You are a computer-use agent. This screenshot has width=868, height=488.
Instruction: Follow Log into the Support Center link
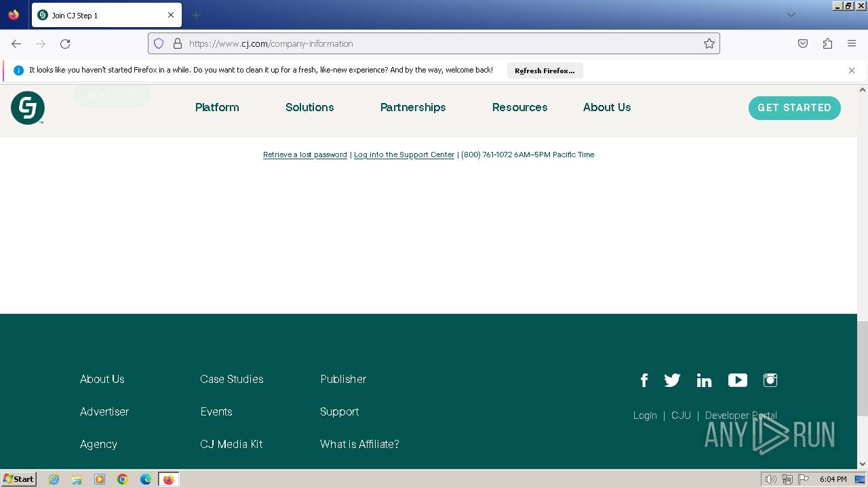pos(404,155)
